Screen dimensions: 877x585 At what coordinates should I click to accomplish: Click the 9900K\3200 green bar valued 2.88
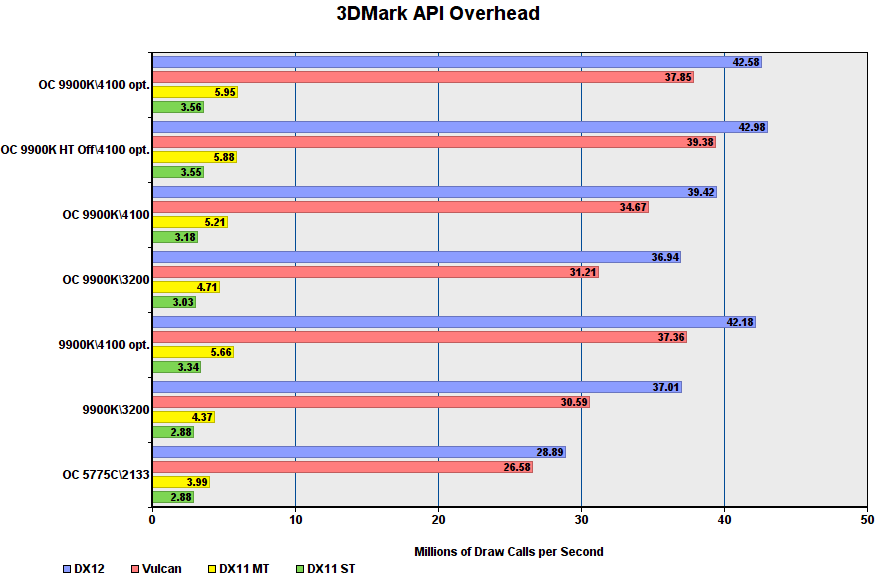(x=173, y=432)
